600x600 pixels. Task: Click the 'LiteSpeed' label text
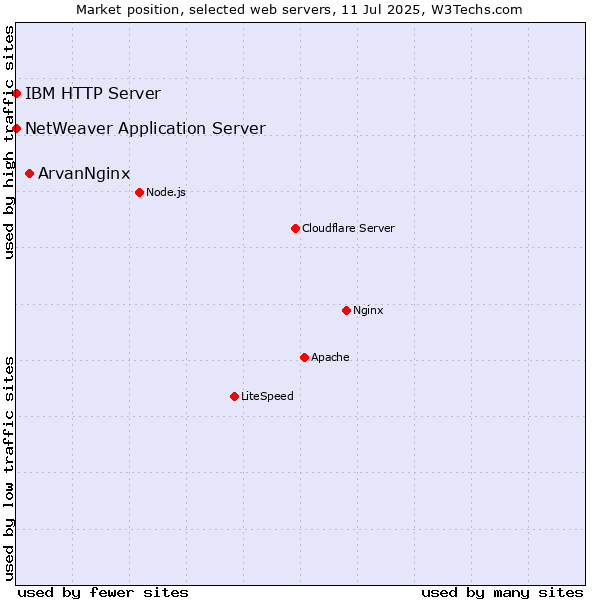pos(267,396)
